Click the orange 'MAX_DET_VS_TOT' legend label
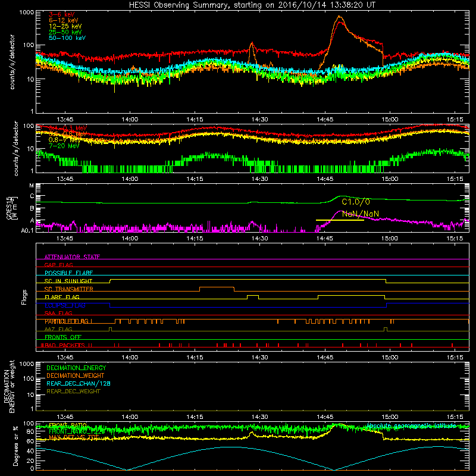This screenshot has height=476, width=476. pyautogui.click(x=74, y=437)
